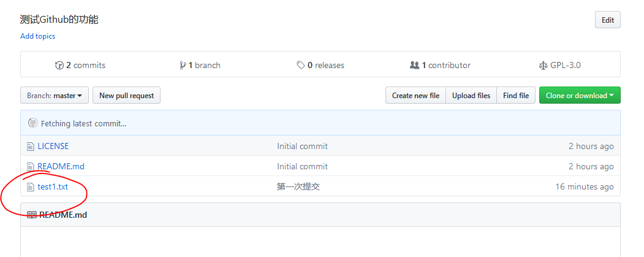
Task: Click the avatar beside Fetching latest commit
Action: (x=33, y=123)
